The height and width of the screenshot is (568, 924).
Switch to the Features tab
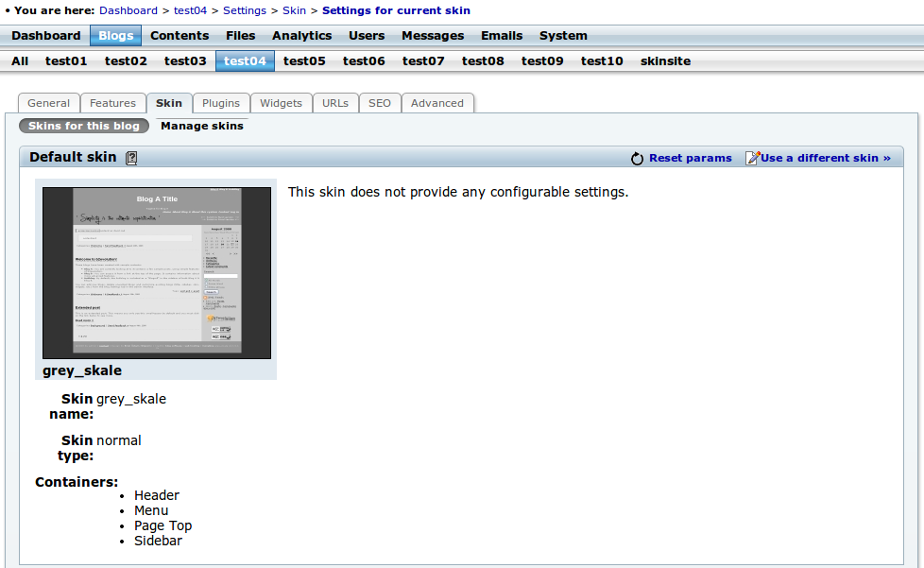(112, 103)
